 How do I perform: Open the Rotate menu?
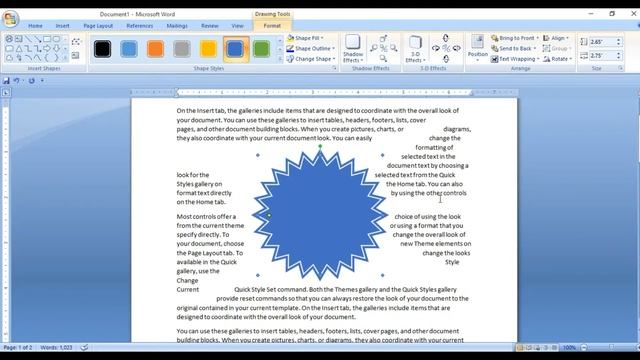pyautogui.click(x=558, y=59)
